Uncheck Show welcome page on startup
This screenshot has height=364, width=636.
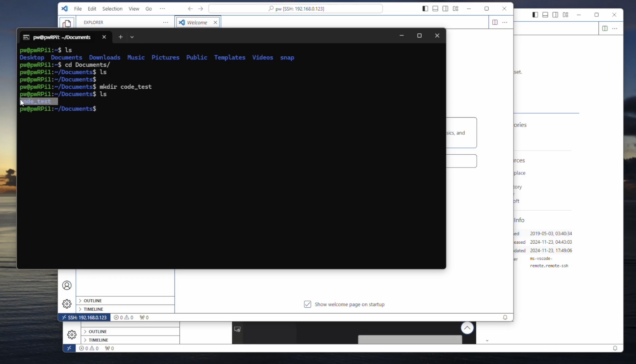coord(307,304)
